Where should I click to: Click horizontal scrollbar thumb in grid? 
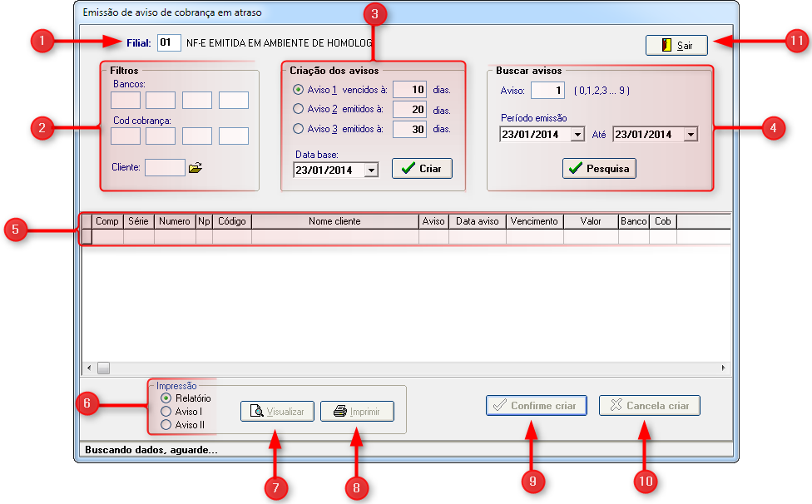pyautogui.click(x=103, y=368)
